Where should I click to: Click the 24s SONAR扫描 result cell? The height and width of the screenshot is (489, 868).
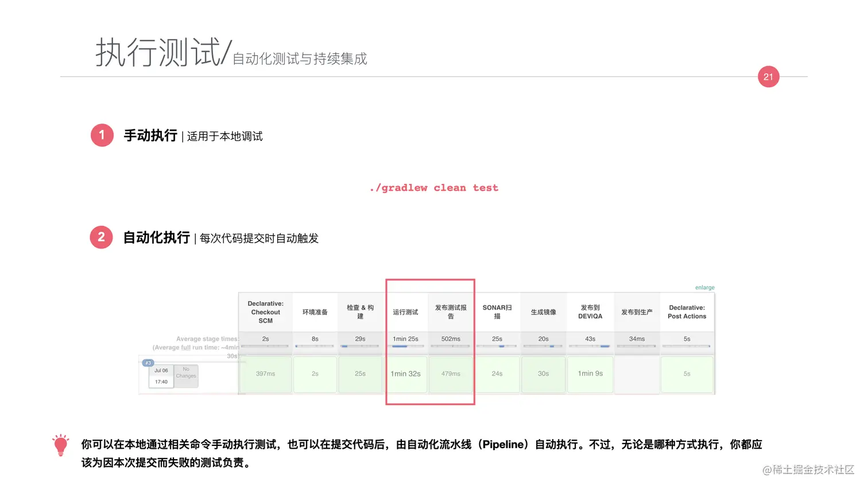click(497, 374)
